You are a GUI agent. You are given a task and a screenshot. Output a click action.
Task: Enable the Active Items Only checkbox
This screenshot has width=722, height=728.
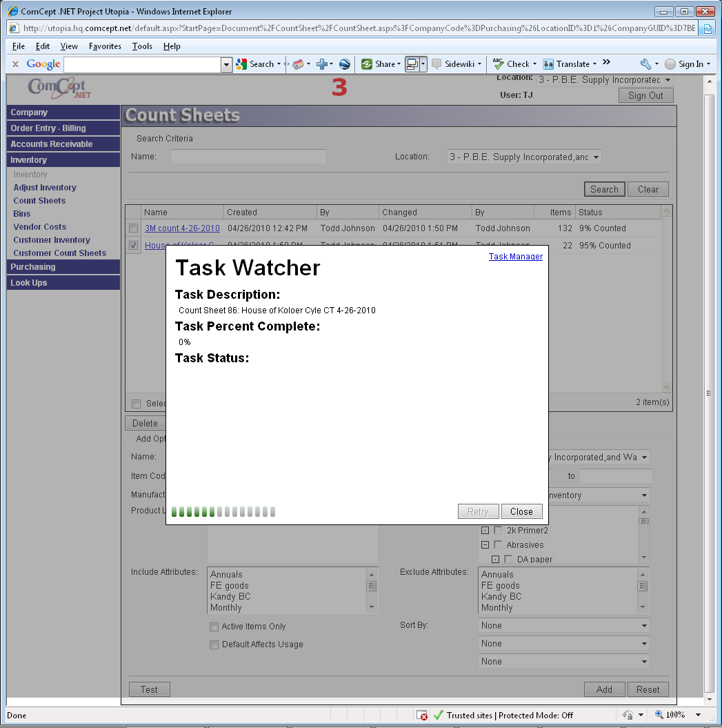[x=214, y=627]
